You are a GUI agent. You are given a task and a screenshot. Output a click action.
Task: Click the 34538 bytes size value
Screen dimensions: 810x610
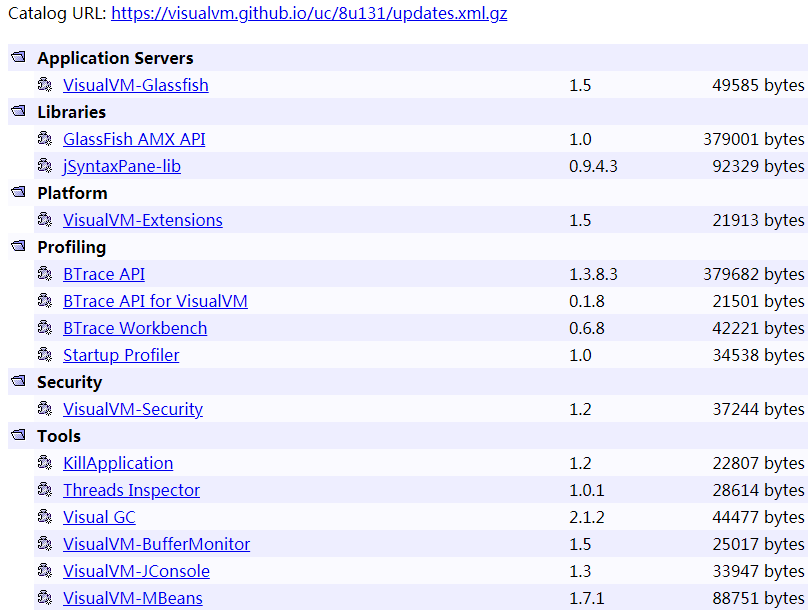[758, 355]
